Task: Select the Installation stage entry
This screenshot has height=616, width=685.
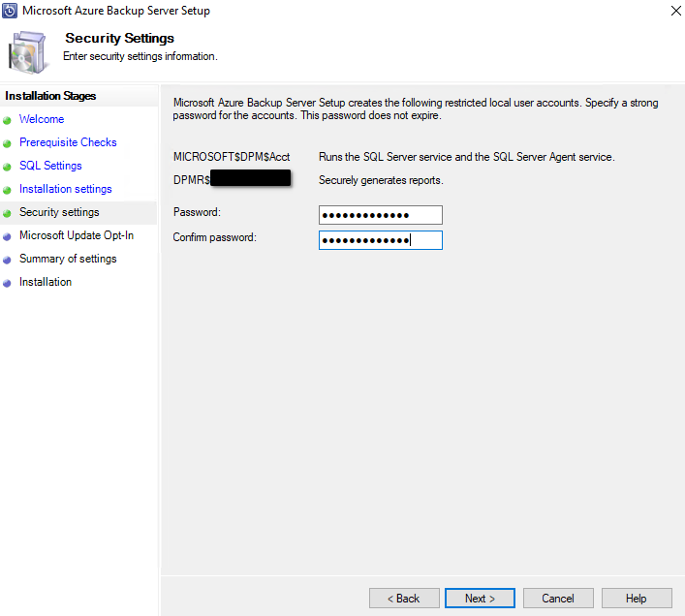Action: click(x=46, y=282)
